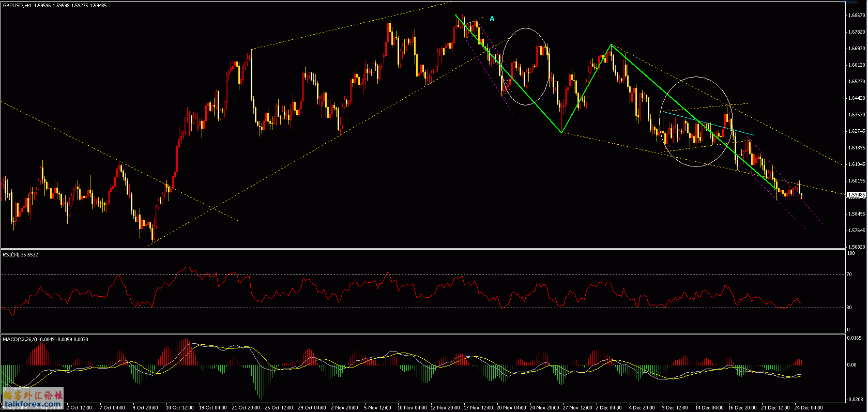868x412 pixels.
Task: Click time axis label 26 Oct 12:00
Action: coord(279,408)
